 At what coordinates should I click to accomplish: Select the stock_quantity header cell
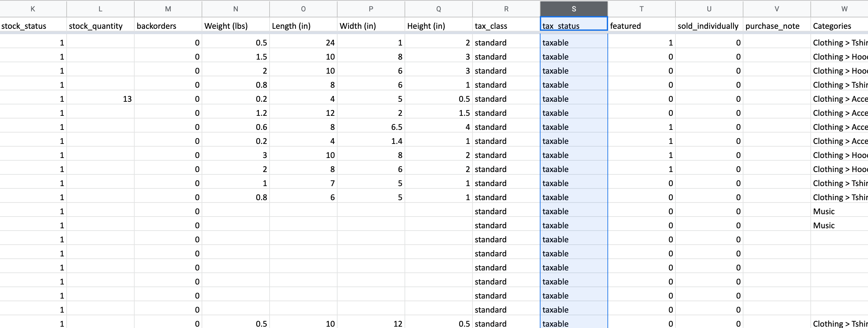100,26
